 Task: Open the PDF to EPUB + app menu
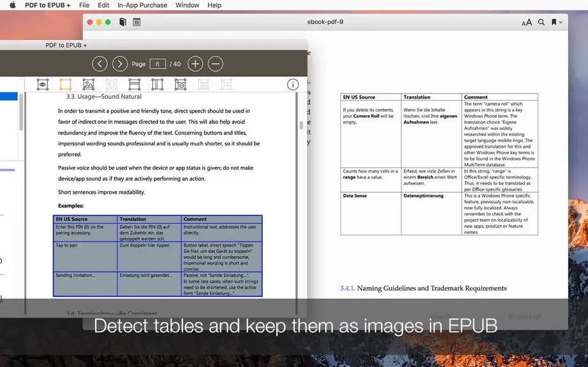(x=48, y=5)
